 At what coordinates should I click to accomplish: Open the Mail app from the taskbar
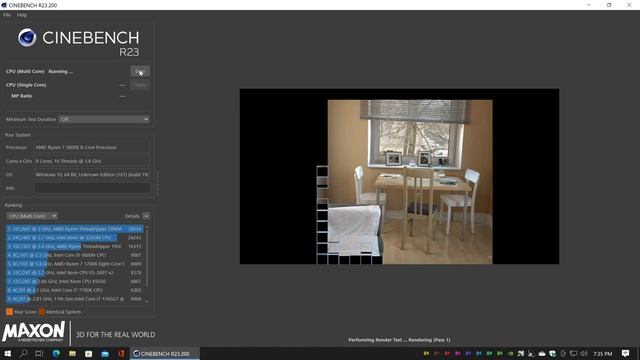105,353
